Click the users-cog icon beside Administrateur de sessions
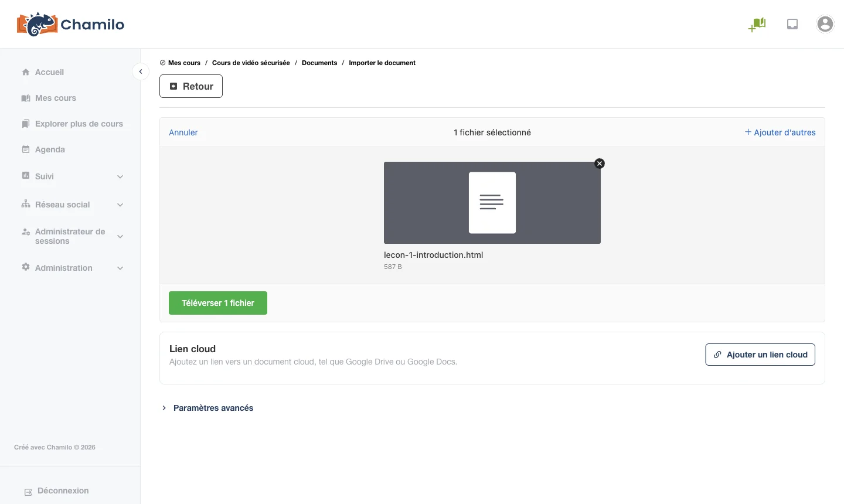Viewport: 844px width, 504px height. pos(26,232)
